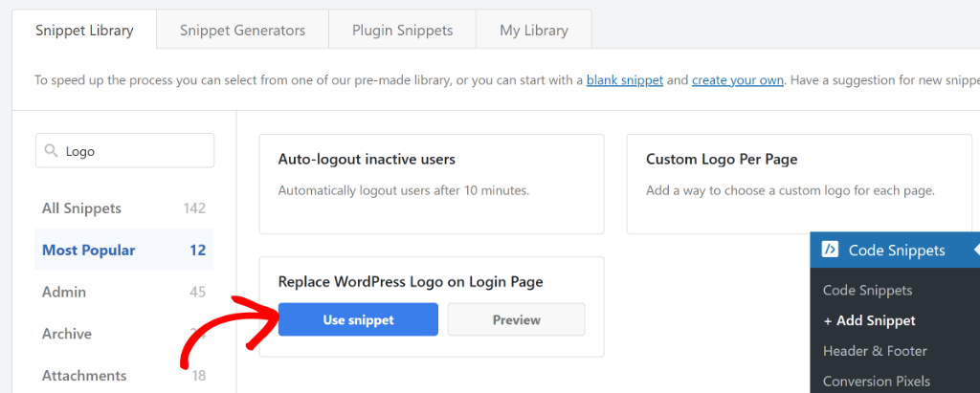The image size is (980, 393).
Task: Click + Add Snippet in the sidebar menu
Action: (x=869, y=320)
